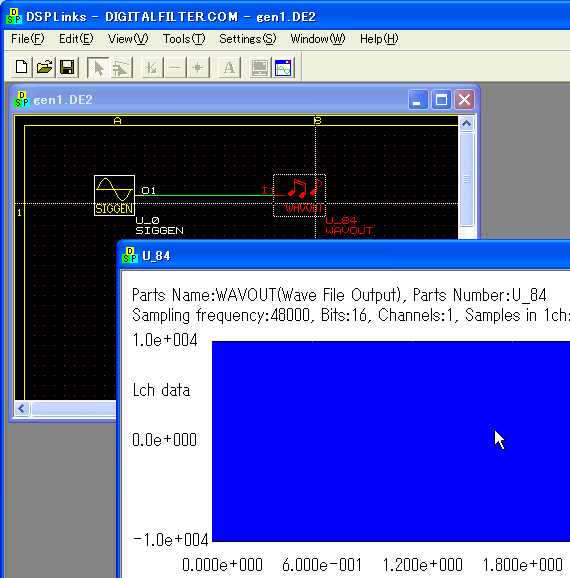Image resolution: width=570 pixels, height=578 pixels.
Task: Select the junction node tool
Action: [198, 67]
